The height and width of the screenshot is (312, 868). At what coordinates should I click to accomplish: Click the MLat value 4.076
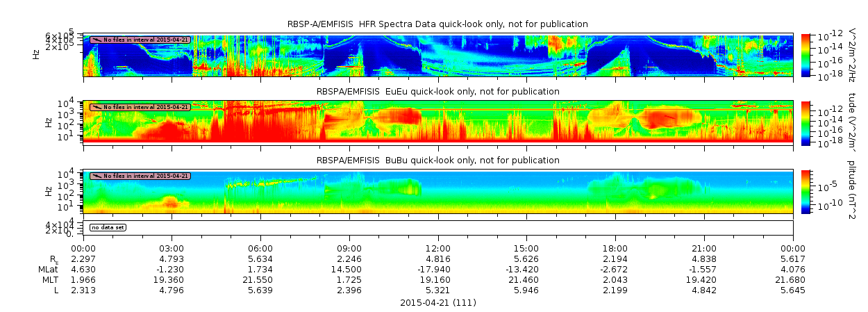[793, 270]
